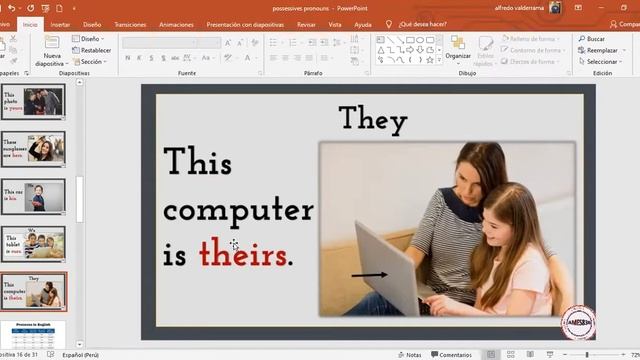Screen dimensions: 640x360
Task: Align text left
Action: pos(273,58)
